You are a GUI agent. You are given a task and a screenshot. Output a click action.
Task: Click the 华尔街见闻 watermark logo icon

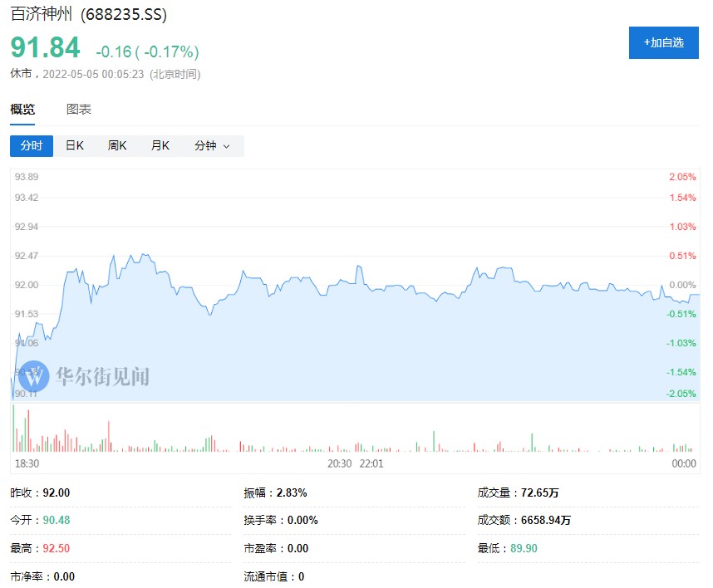point(34,376)
